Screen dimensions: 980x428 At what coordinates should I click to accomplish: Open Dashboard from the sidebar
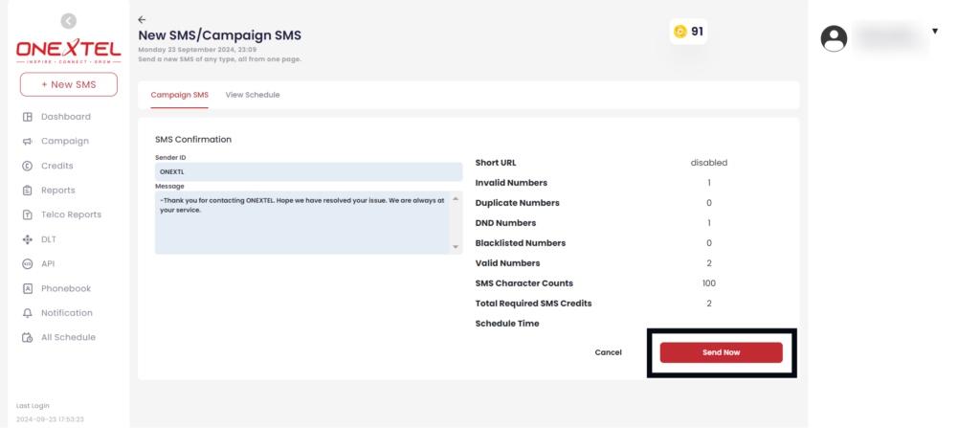tap(66, 117)
